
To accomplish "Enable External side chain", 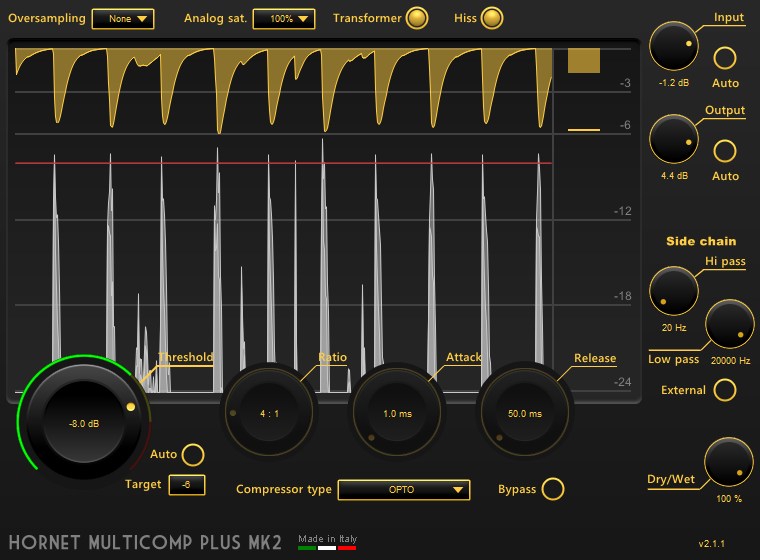I will tap(725, 390).
